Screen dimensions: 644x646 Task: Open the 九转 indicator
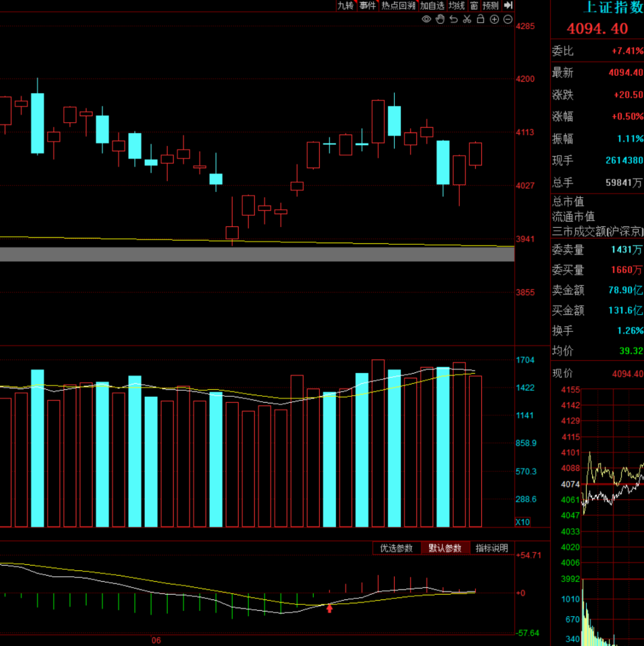[345, 5]
